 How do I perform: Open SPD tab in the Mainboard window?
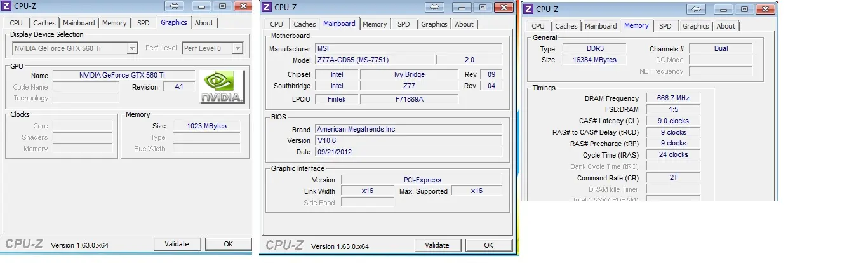404,24
